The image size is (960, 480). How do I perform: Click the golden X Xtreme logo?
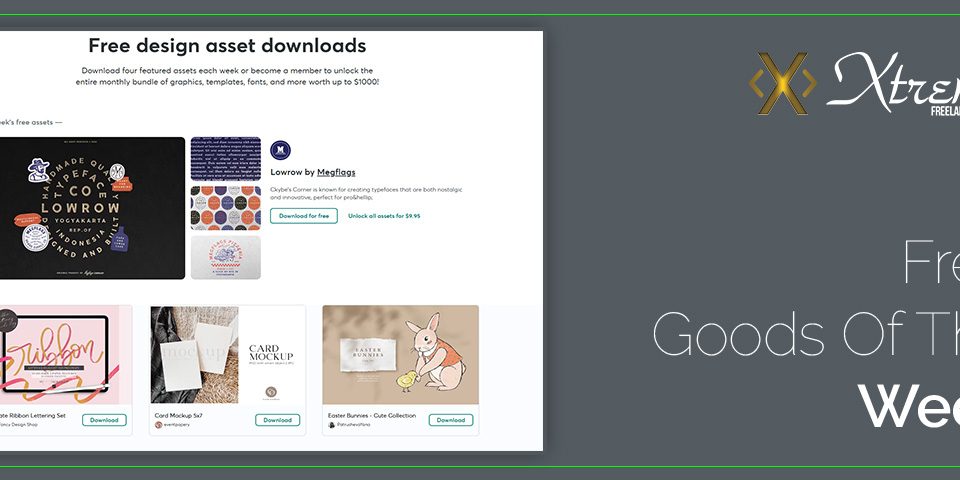point(783,83)
